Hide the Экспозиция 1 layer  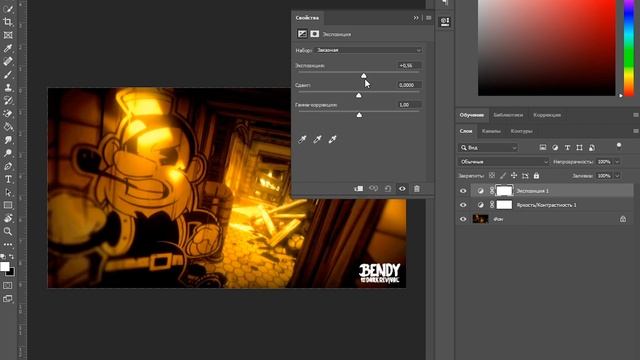tap(463, 191)
